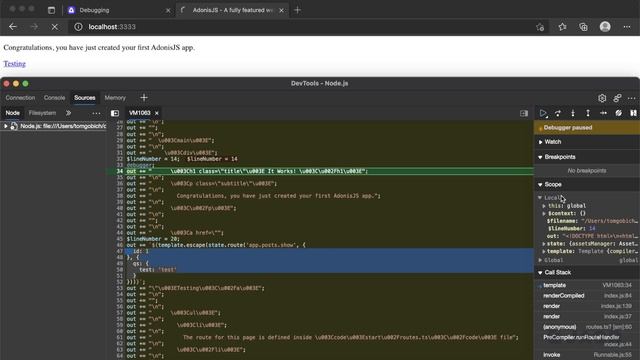
Task: Close the AdonisJS browser tab
Action: click(x=281, y=11)
